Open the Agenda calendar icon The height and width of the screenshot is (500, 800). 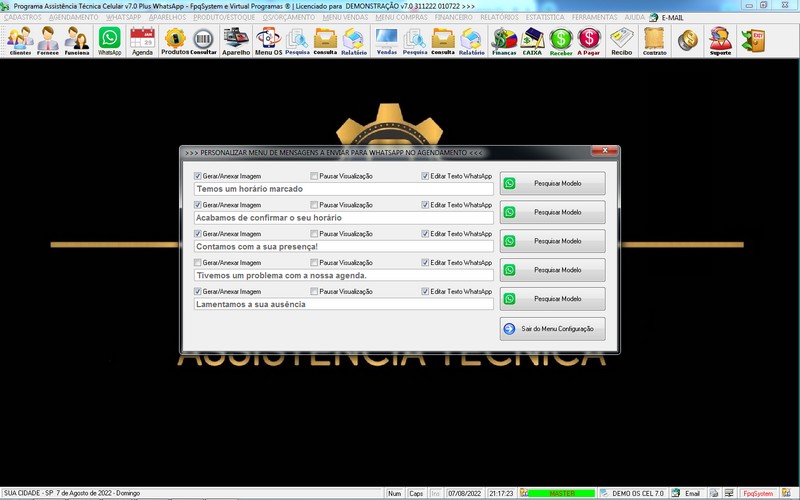[142, 41]
